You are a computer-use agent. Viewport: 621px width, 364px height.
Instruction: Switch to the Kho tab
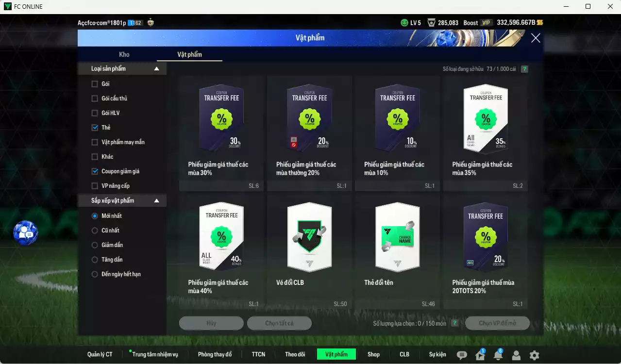(x=124, y=54)
